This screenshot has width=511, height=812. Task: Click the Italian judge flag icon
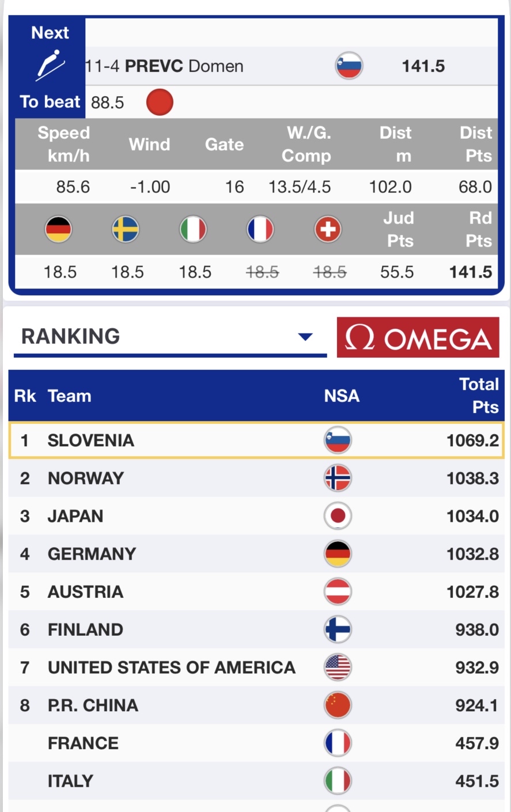193,229
